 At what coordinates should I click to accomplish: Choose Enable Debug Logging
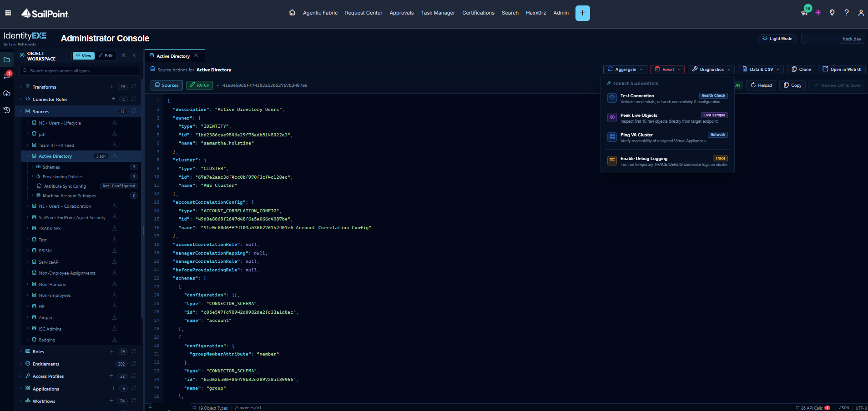point(667,161)
